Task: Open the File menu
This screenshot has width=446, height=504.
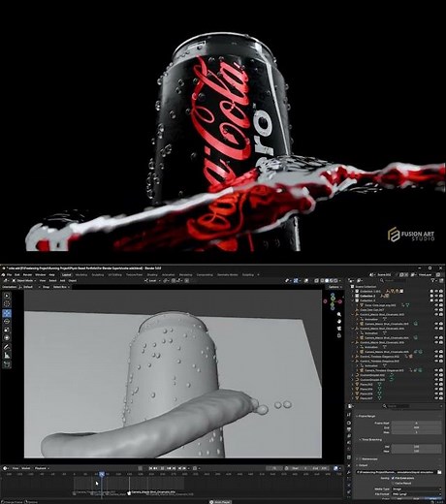Action: (x=9, y=274)
